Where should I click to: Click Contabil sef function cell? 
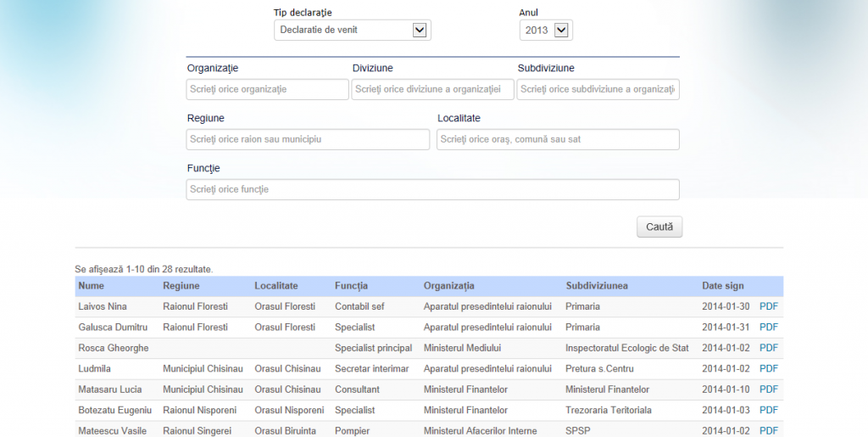[x=359, y=306]
